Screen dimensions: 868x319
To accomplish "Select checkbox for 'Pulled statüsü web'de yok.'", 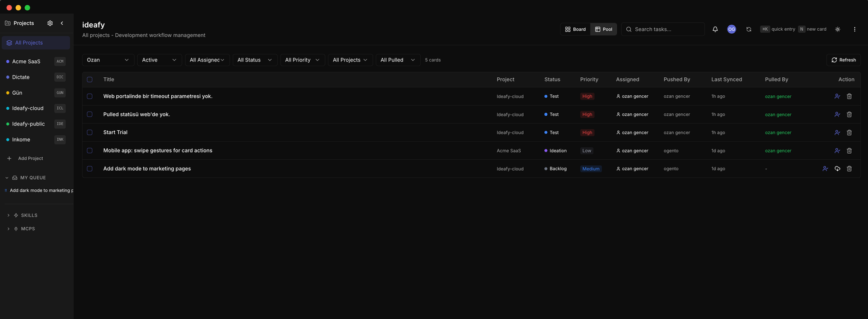I will (90, 115).
